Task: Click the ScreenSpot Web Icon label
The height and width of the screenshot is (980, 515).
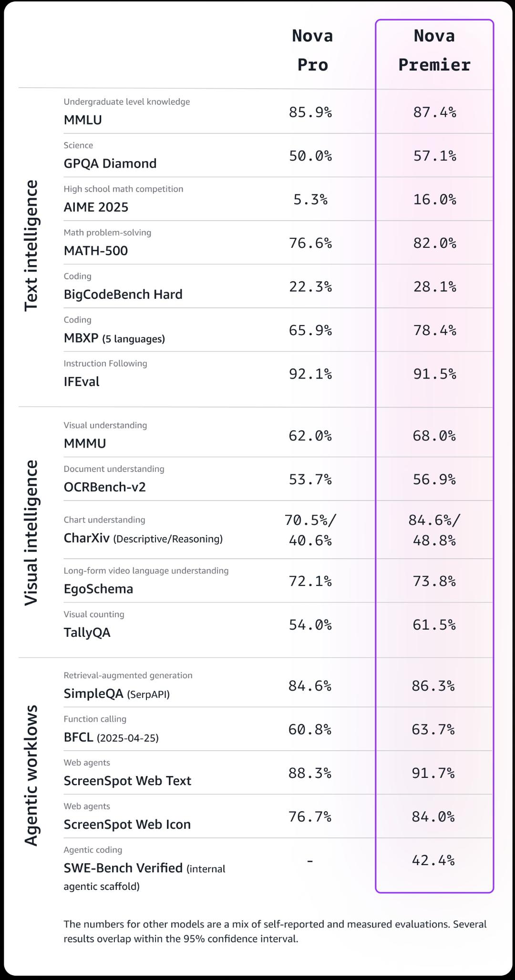Action: [x=127, y=825]
